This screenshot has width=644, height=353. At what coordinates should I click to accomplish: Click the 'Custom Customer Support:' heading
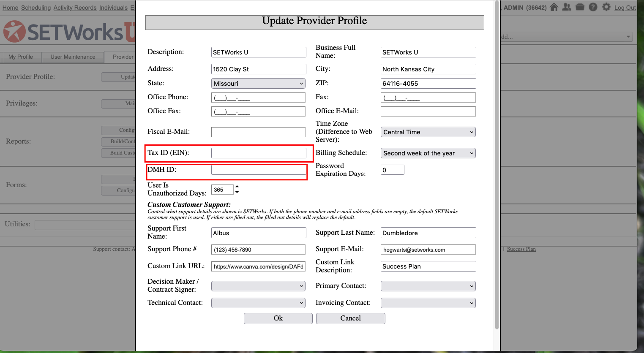tap(189, 204)
